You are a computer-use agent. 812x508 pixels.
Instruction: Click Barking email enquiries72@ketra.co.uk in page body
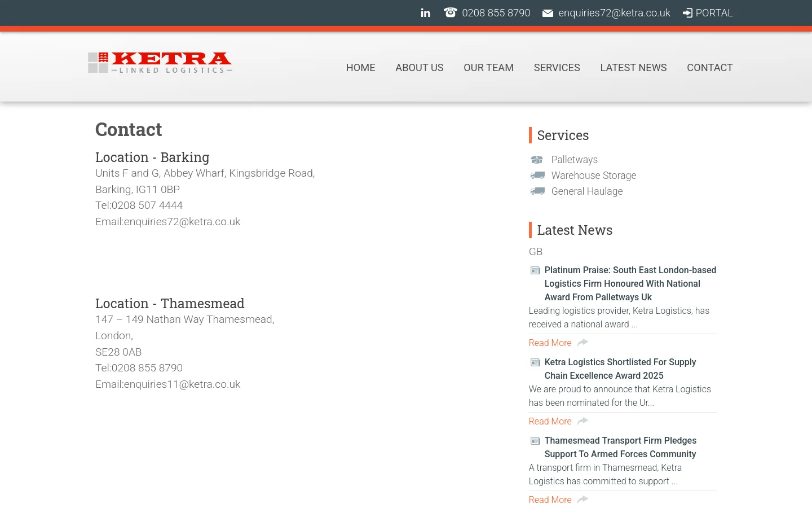[182, 222]
